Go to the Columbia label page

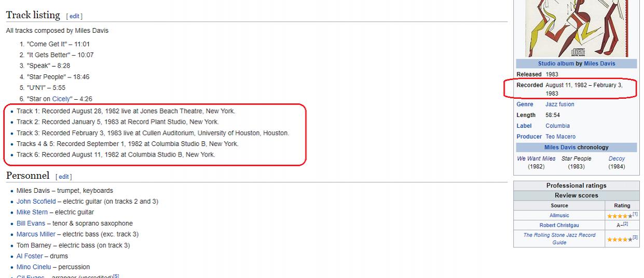click(557, 126)
